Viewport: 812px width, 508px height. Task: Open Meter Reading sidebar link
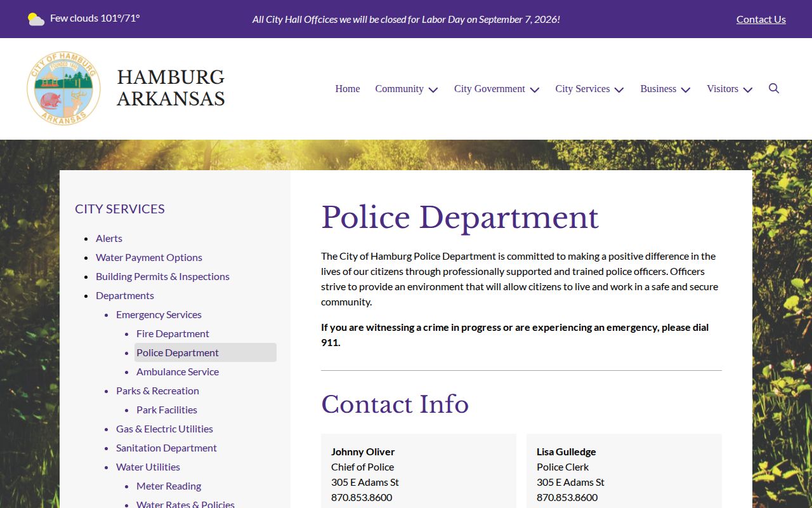(x=169, y=486)
